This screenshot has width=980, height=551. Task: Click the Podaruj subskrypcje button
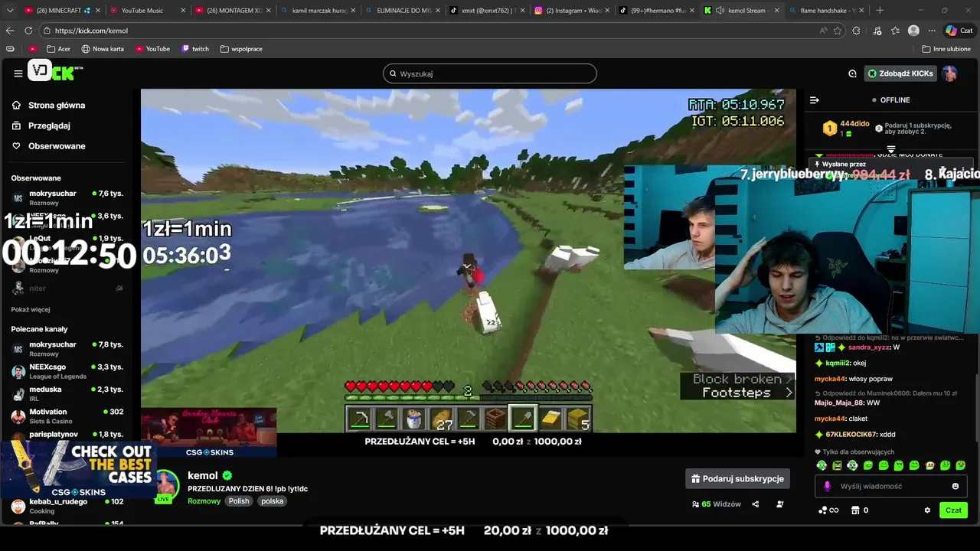pyautogui.click(x=737, y=478)
